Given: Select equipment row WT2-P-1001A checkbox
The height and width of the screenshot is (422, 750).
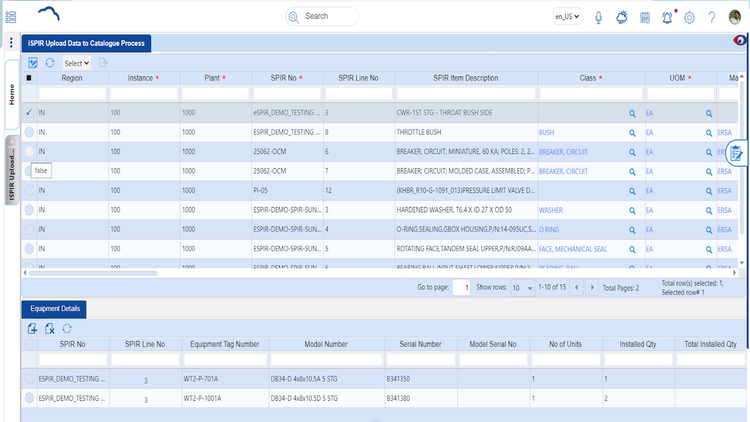Looking at the screenshot, I should click(29, 398).
